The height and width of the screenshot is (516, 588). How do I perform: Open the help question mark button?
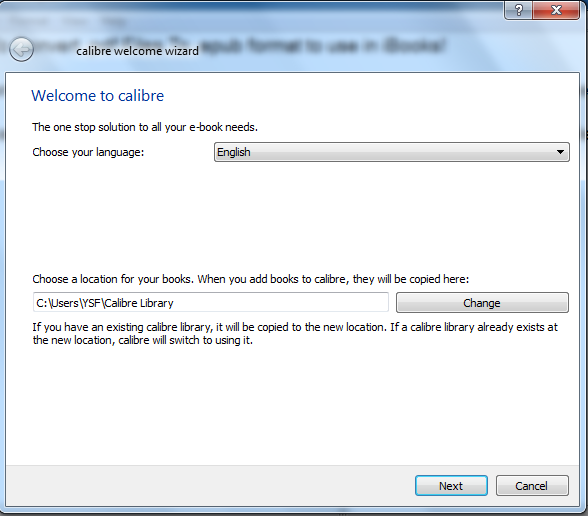518,10
